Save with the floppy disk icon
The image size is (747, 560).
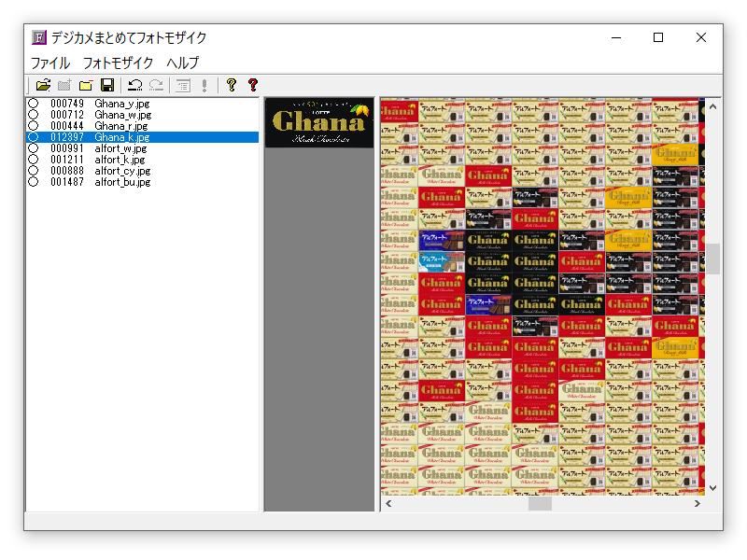coord(107,85)
